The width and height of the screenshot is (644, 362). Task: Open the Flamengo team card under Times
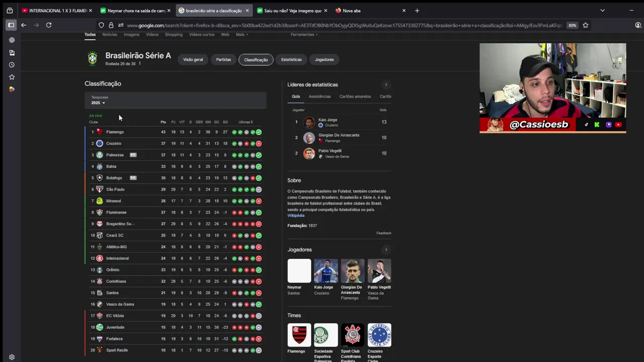(299, 338)
